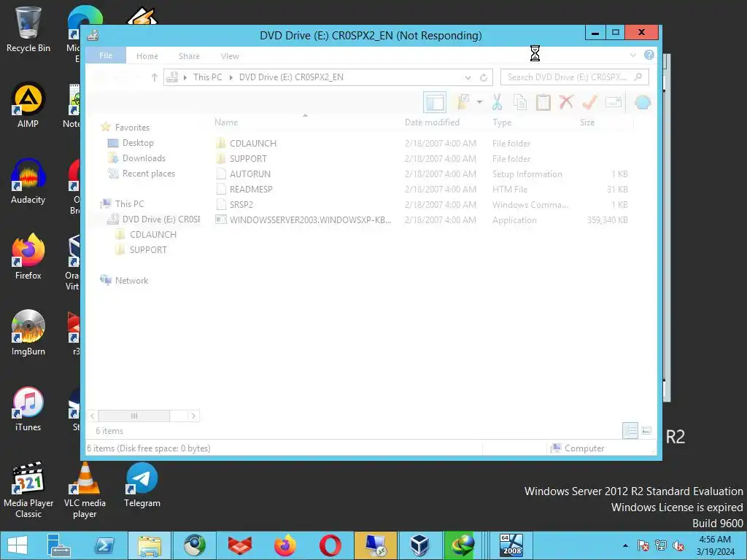
Task: Click the red X Delete icon
Action: [566, 102]
